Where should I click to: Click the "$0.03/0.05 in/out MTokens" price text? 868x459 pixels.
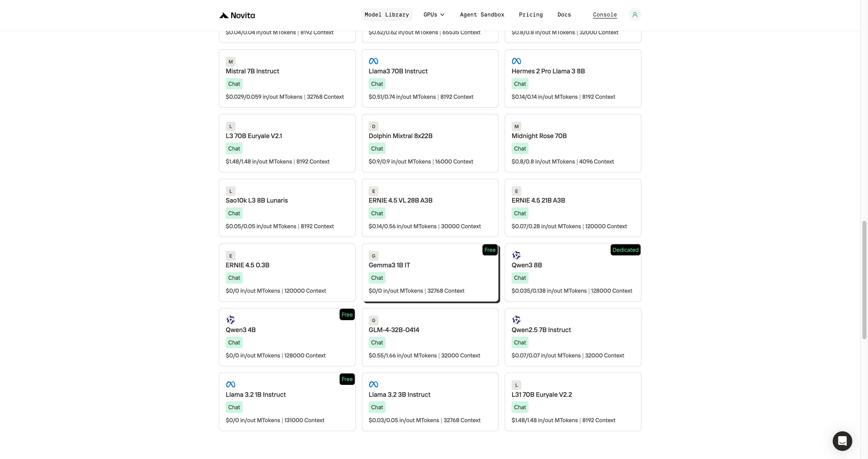[404, 420]
